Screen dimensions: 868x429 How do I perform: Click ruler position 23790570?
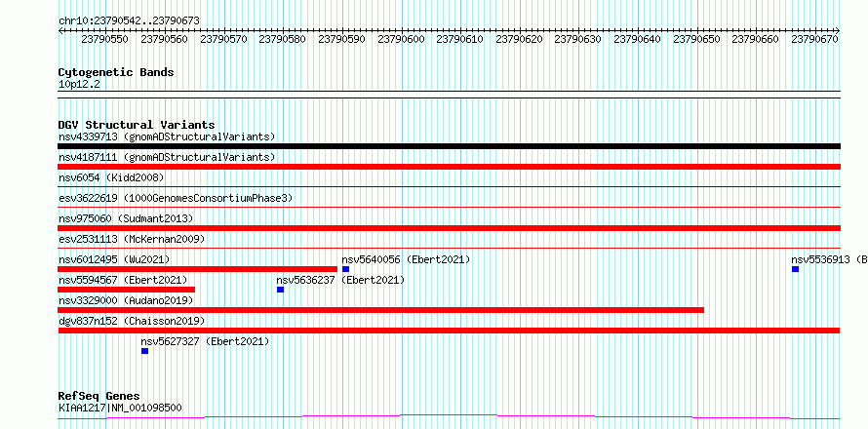(223, 39)
